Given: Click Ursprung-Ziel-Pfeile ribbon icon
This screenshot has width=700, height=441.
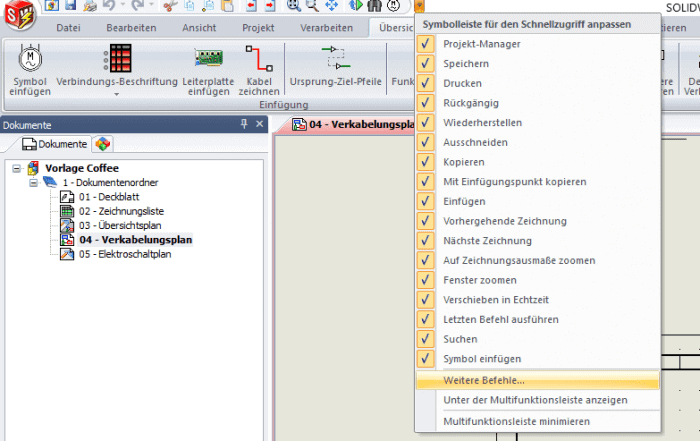Looking at the screenshot, I should (x=336, y=58).
